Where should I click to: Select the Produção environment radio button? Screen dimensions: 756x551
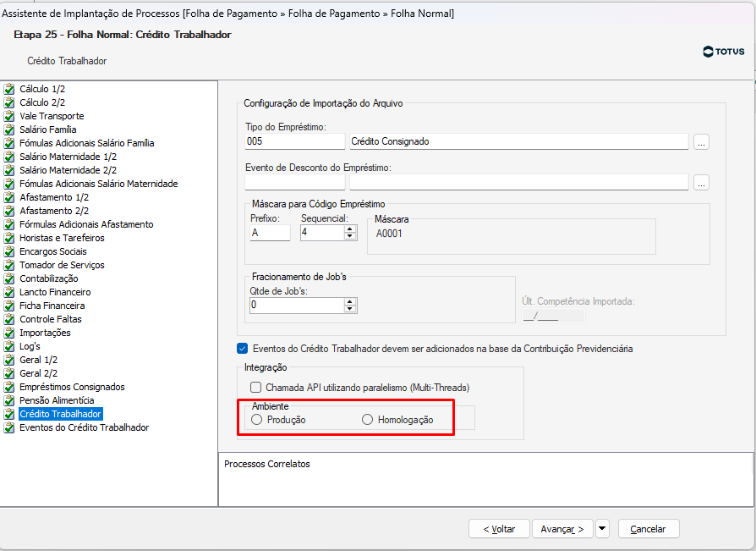tap(256, 420)
